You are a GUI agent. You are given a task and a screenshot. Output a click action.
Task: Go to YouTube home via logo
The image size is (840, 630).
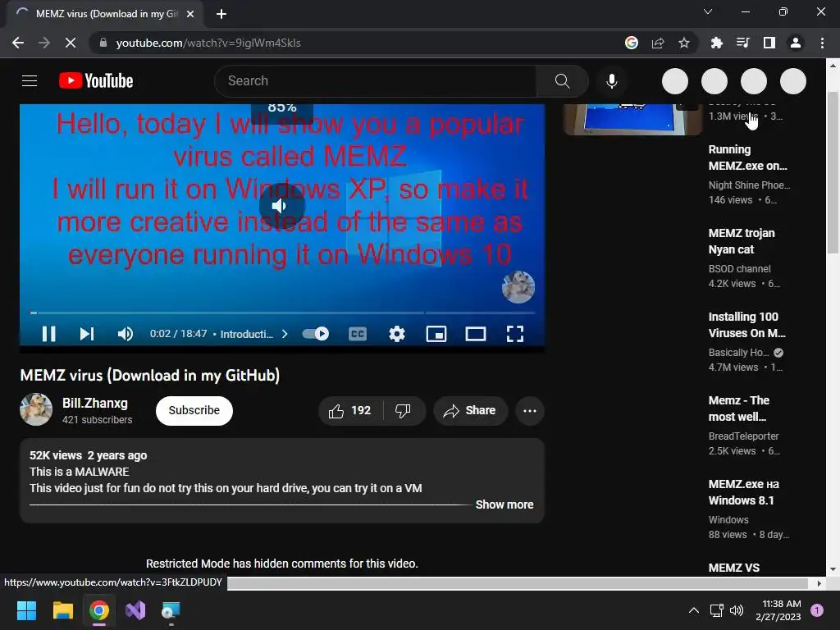point(96,81)
